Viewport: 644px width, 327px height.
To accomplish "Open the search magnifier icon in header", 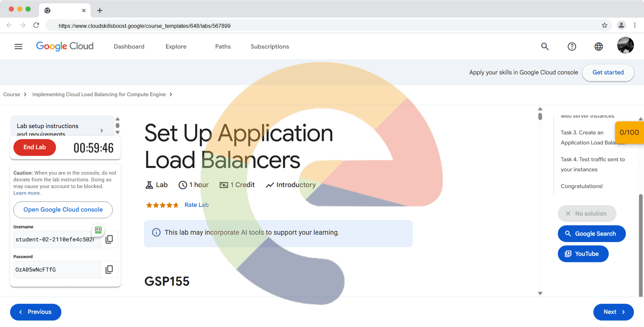I will pos(545,47).
